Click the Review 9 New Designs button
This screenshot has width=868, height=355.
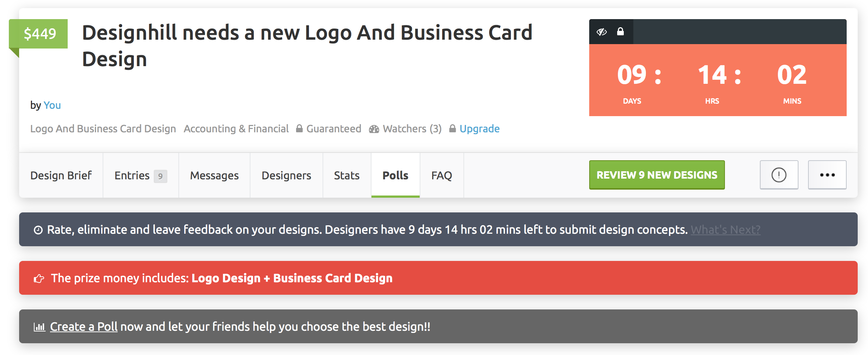point(657,175)
